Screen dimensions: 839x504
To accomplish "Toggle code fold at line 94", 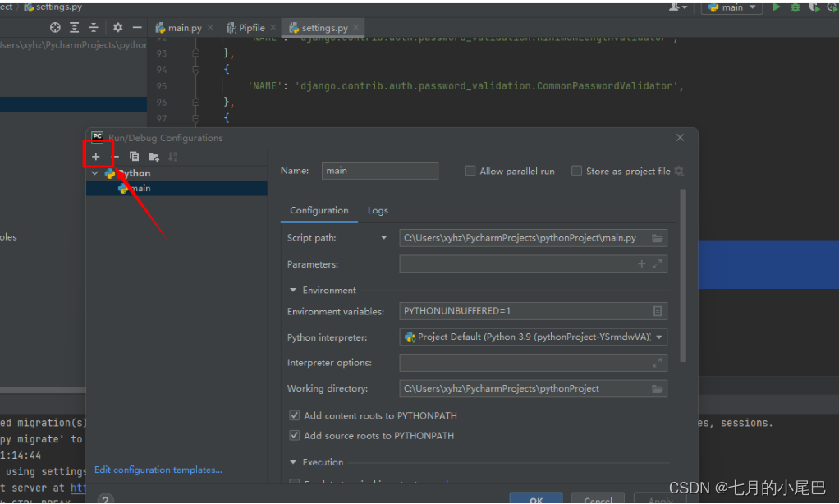I will click(x=196, y=70).
